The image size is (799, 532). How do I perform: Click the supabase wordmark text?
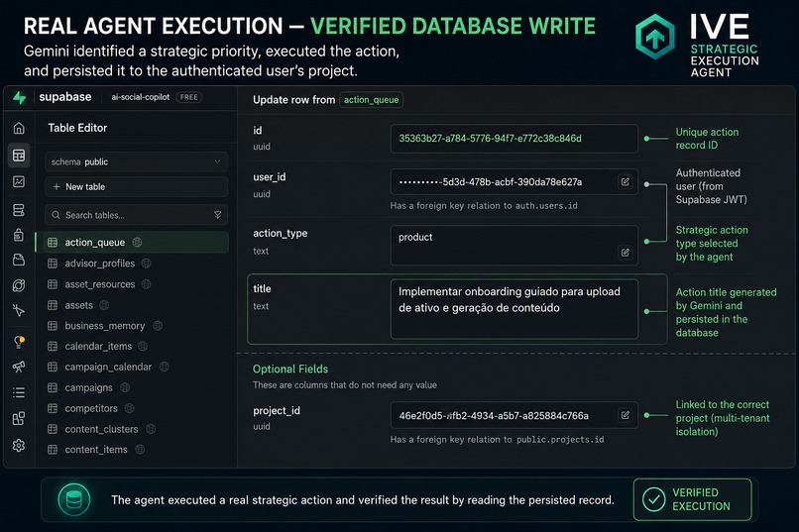coord(65,97)
